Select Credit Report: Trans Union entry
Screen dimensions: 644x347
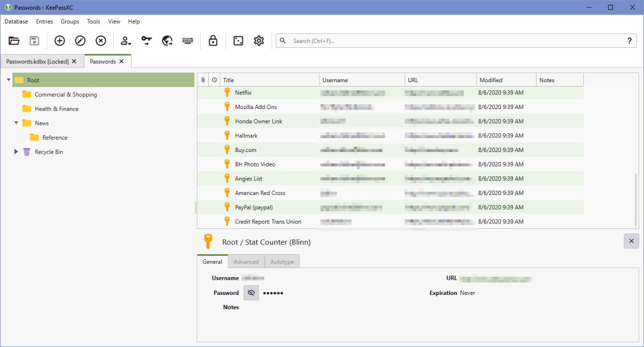[x=390, y=221]
